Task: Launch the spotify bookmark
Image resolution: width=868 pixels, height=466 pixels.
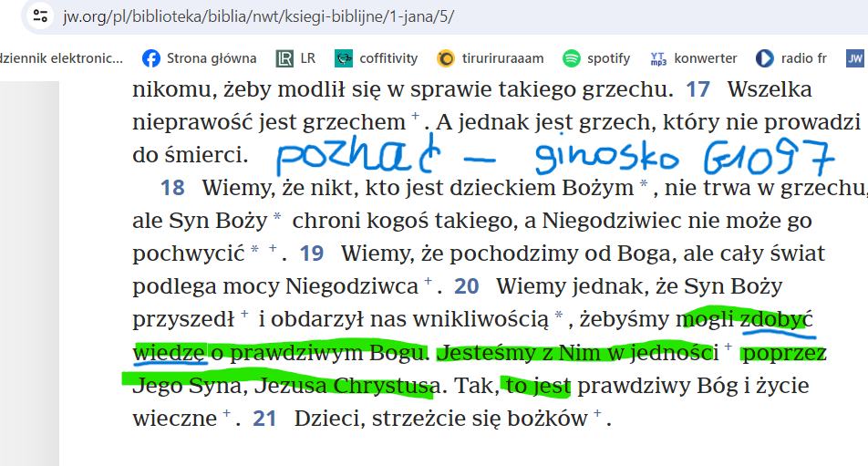Action: [596, 58]
